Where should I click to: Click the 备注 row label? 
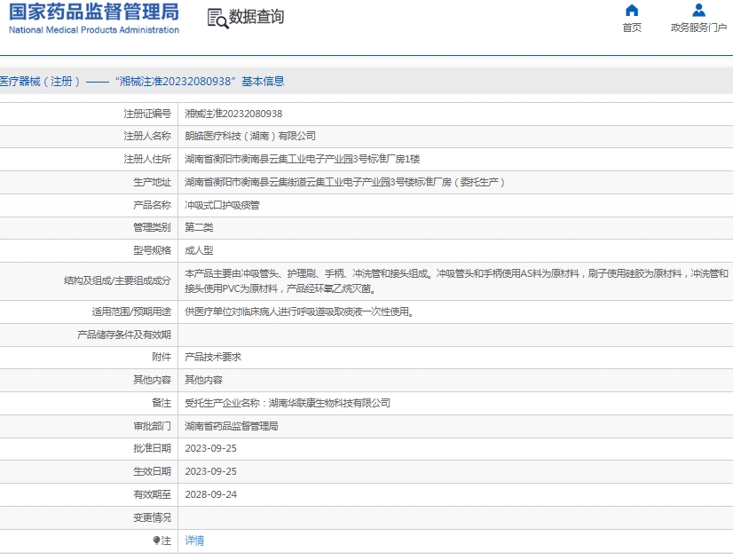[x=162, y=403]
